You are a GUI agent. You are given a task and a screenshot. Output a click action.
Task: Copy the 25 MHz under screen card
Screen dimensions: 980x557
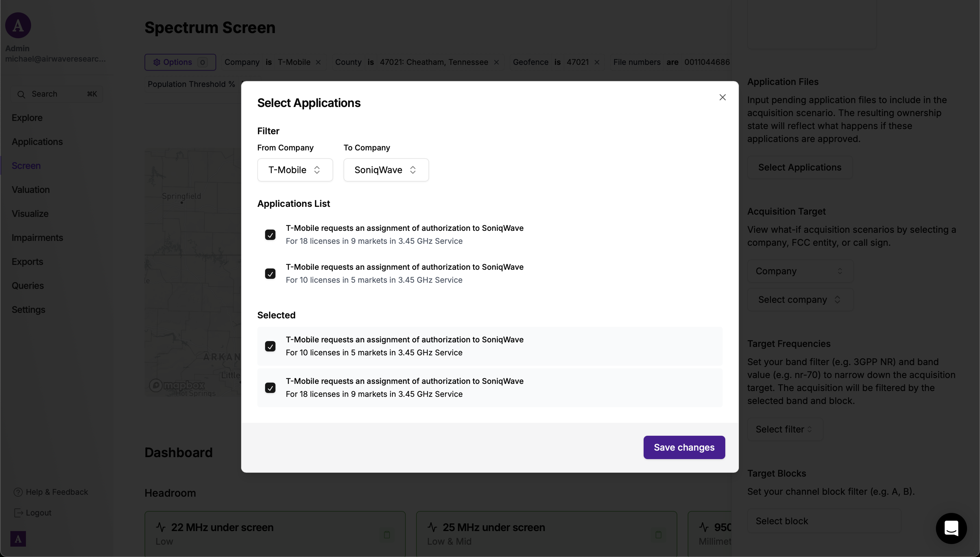[658, 535]
